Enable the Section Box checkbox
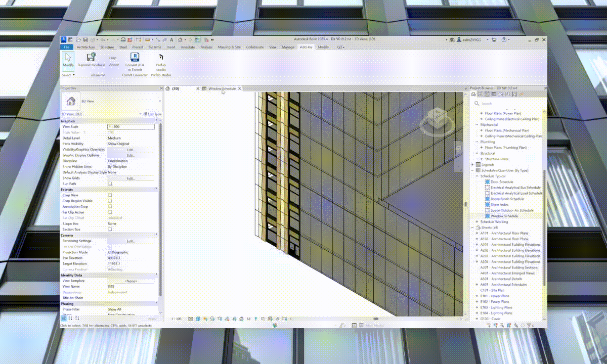Image resolution: width=607 pixels, height=364 pixels. (x=110, y=229)
